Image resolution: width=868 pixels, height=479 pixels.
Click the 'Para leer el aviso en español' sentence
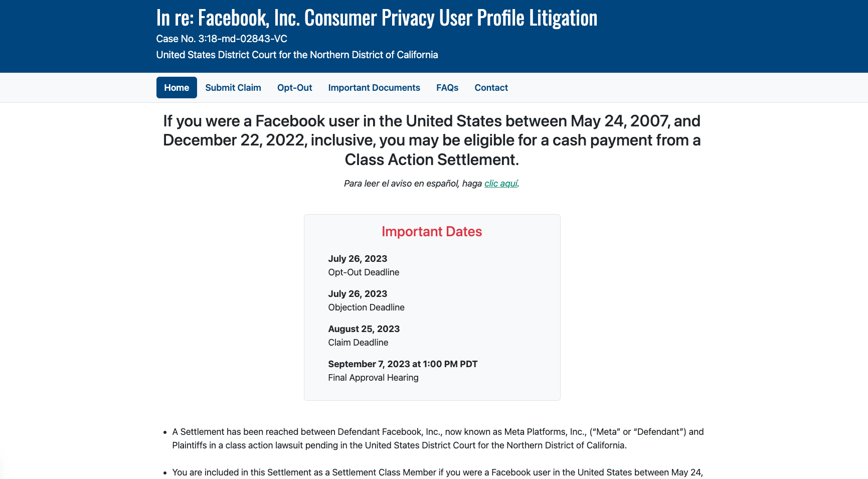pos(413,184)
